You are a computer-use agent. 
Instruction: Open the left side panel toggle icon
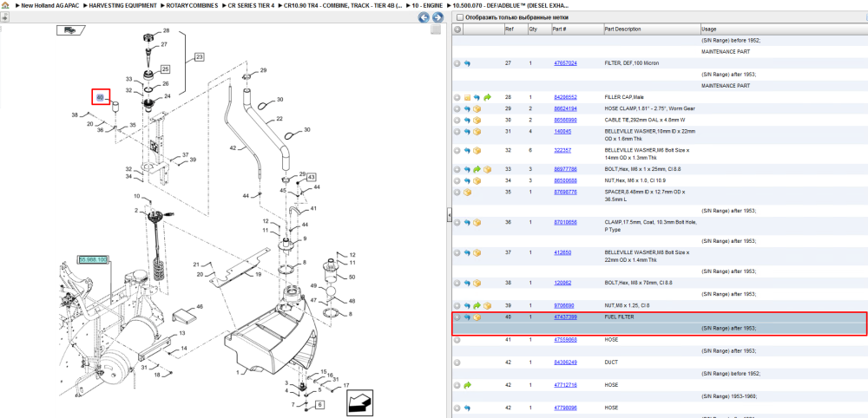[4, 16]
